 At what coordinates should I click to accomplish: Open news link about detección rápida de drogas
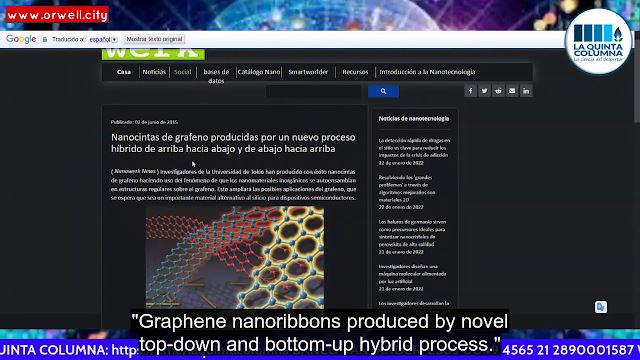click(414, 148)
